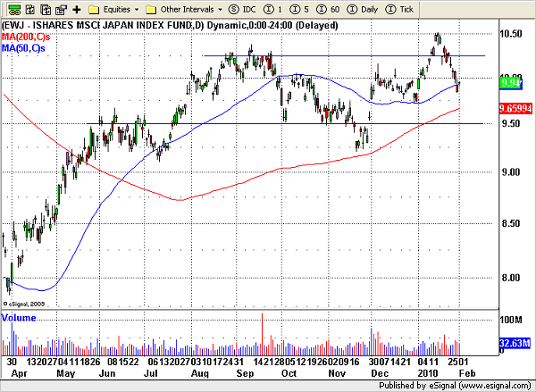The height and width of the screenshot is (392, 536).
Task: Click the Volume study label
Action: [x=19, y=318]
